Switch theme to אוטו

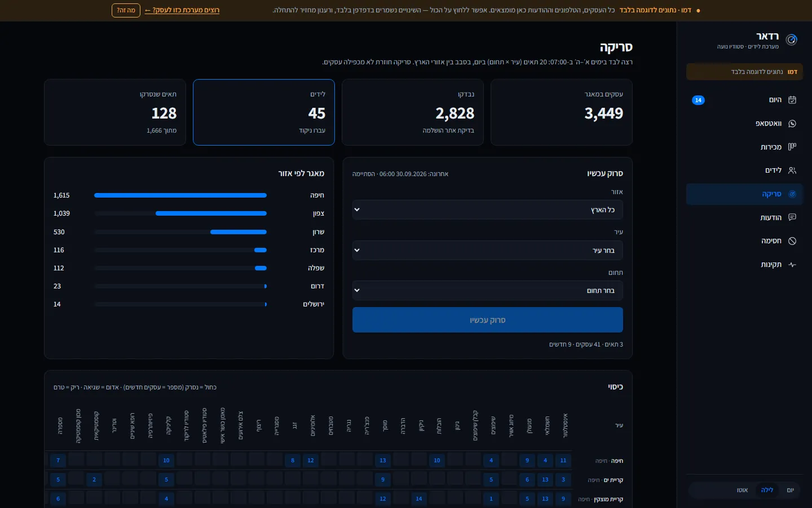pos(742,490)
